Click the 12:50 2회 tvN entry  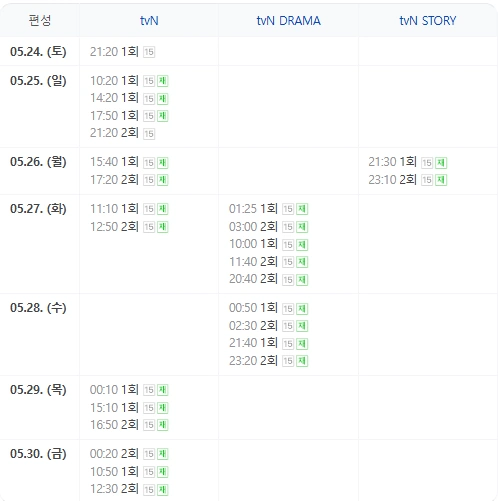(x=114, y=227)
